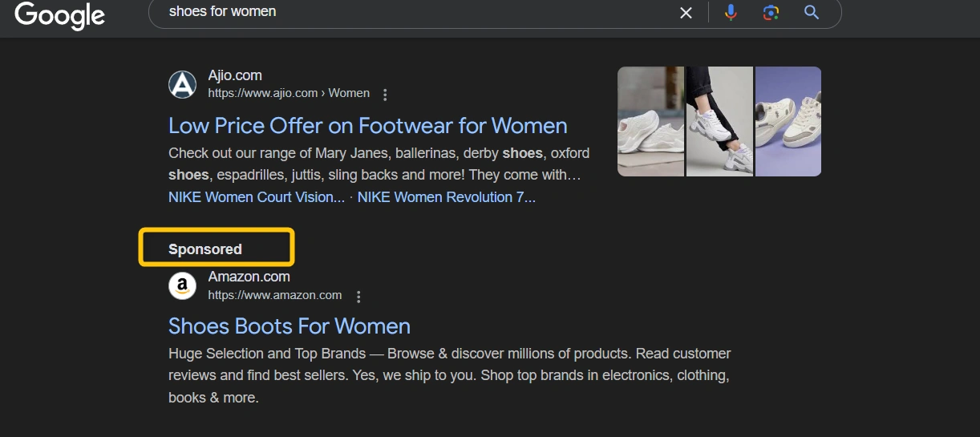Open 'Shoes Boots For Women' Amazon result
Screen dimensions: 980x437
(x=290, y=326)
